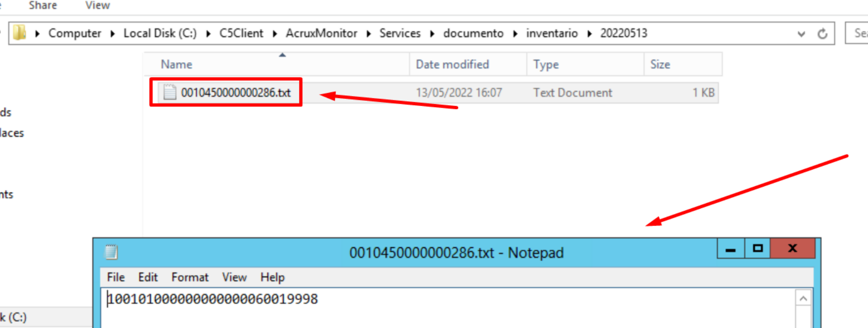
Task: Open the View ribbon tab in Explorer
Action: point(97,5)
